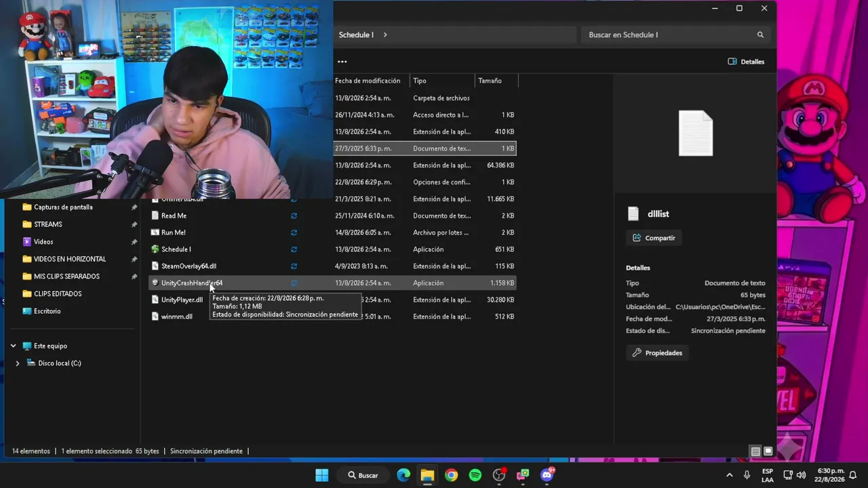The image size is (868, 488).
Task: Sort by the Tipo column header
Action: (x=441, y=81)
